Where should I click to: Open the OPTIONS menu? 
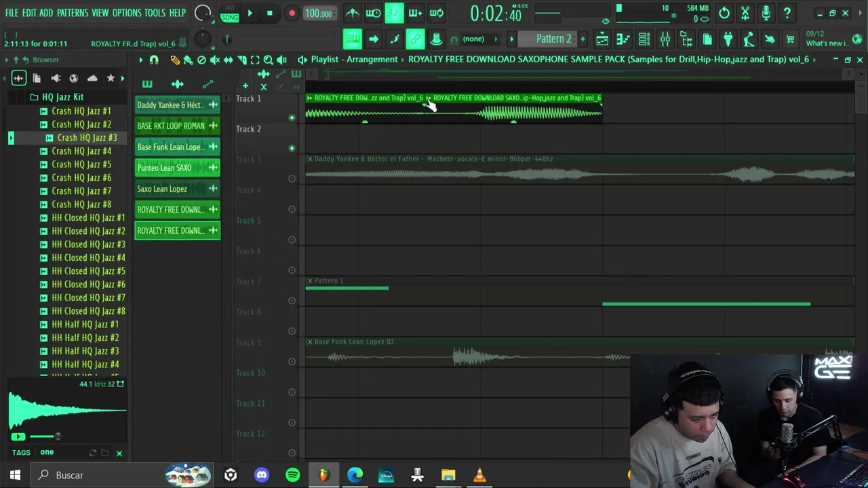tap(127, 13)
